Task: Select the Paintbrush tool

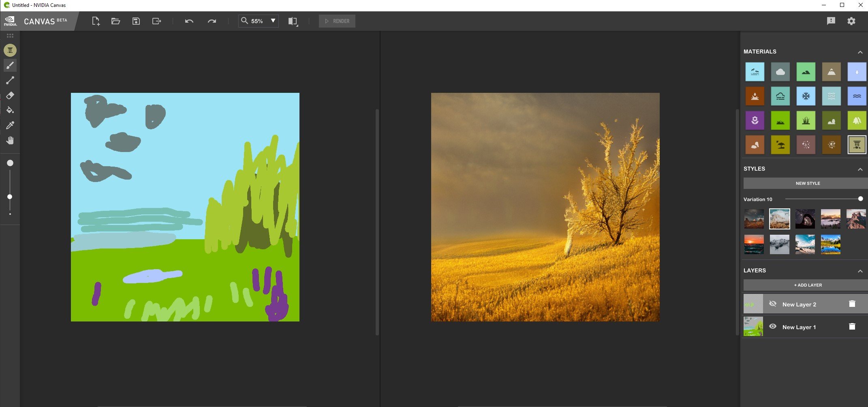Action: 11,65
